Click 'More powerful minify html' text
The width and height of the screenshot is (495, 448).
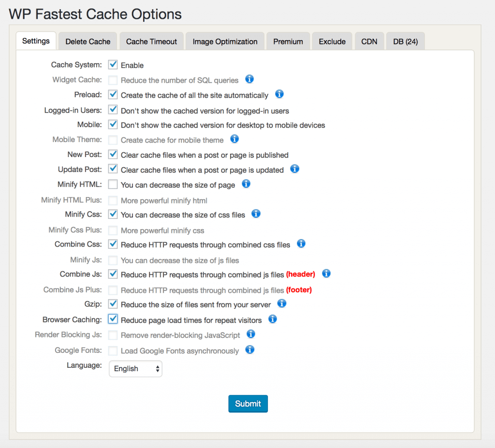click(x=164, y=201)
